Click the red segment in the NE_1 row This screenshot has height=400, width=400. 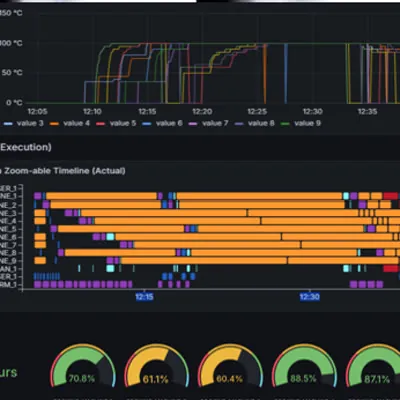point(391,196)
